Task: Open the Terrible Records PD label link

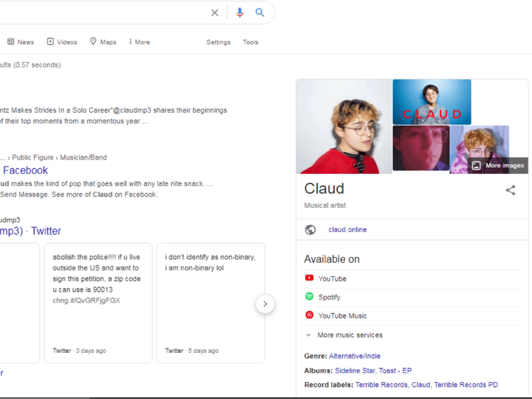Action: 466,385
